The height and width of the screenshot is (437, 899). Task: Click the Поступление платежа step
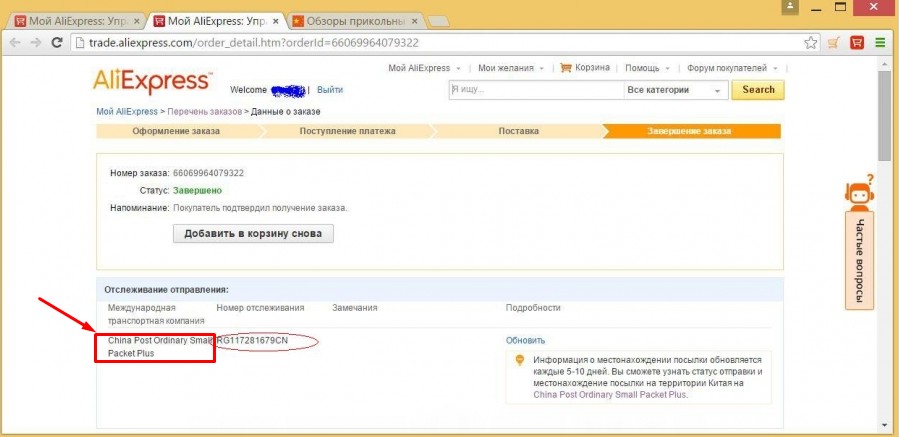347,131
